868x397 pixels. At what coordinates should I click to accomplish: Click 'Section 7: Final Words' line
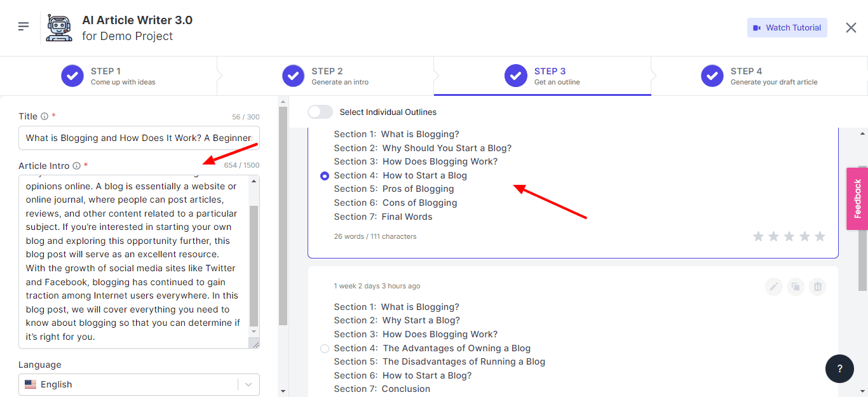pyautogui.click(x=383, y=217)
